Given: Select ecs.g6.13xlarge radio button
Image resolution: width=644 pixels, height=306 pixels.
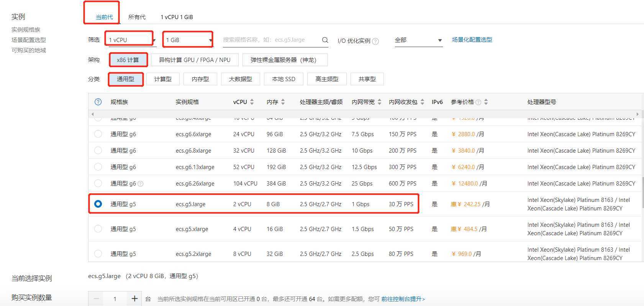Looking at the screenshot, I should click(x=98, y=167).
